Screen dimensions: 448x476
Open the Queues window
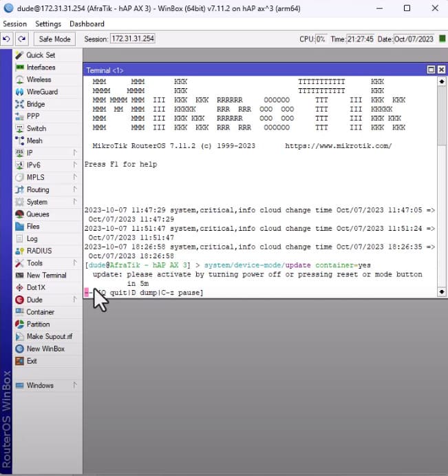click(37, 214)
